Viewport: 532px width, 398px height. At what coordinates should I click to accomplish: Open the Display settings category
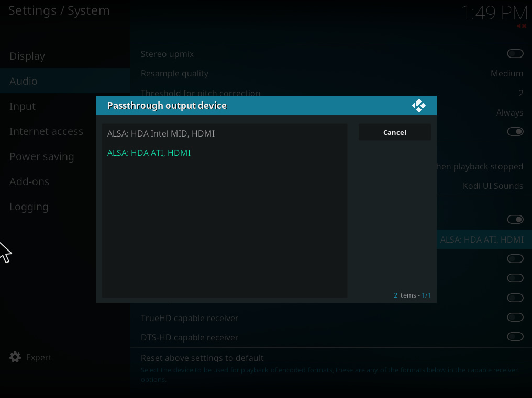27,56
